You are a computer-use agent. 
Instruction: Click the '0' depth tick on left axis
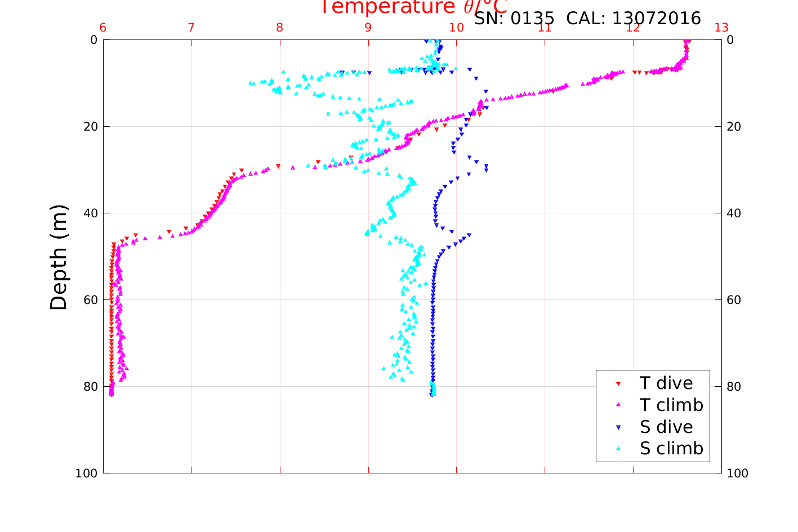[93, 40]
